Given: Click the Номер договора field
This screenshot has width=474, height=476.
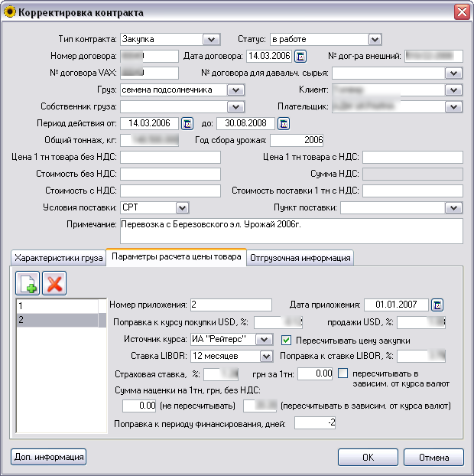Looking at the screenshot, I should pos(149,57).
